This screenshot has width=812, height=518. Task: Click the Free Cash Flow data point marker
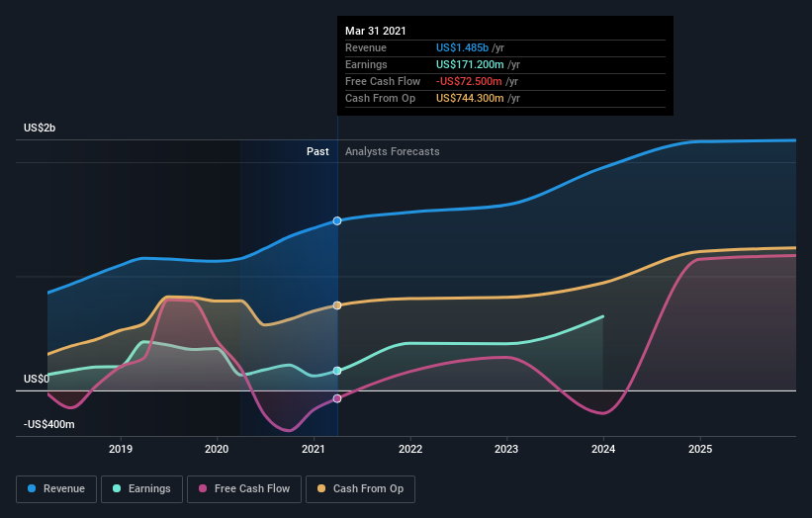pyautogui.click(x=337, y=398)
